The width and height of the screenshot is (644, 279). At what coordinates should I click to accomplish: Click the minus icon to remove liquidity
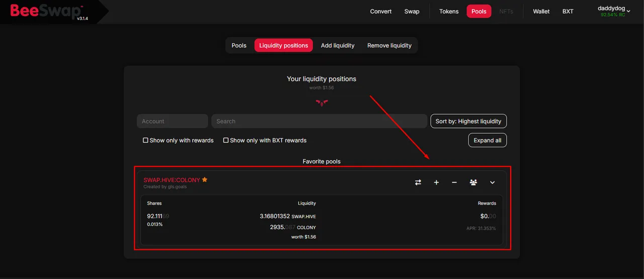(454, 182)
